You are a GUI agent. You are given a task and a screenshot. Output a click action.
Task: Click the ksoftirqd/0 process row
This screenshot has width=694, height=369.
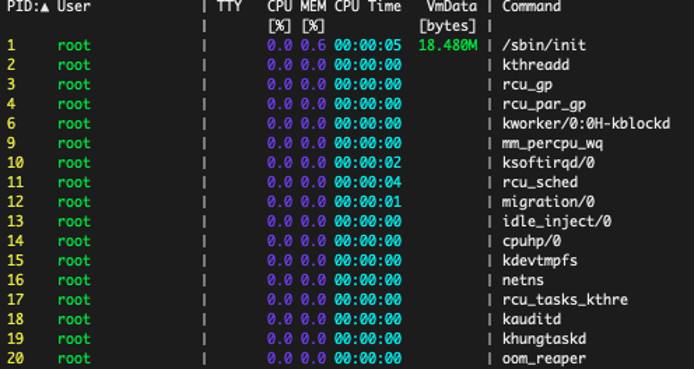tap(347, 162)
